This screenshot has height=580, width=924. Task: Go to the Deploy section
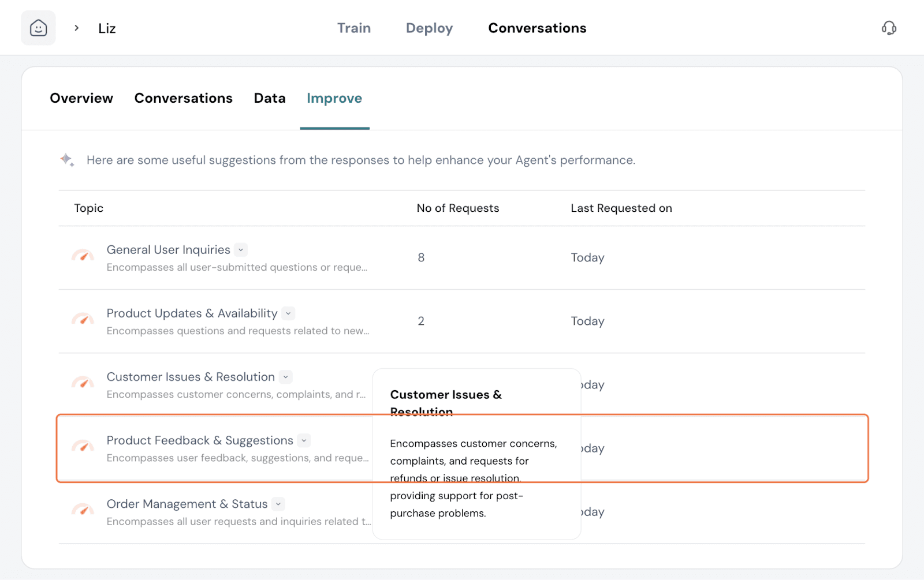pos(429,28)
